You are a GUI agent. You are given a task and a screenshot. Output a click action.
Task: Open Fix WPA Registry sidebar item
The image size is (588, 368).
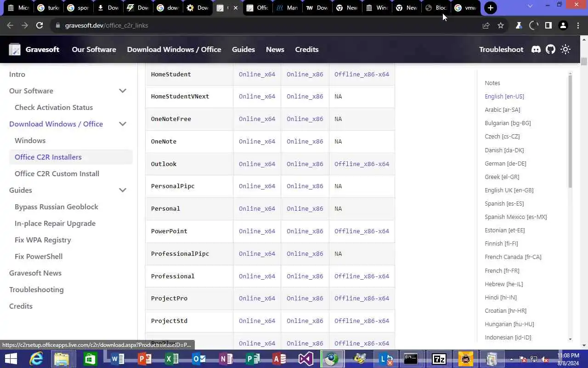pyautogui.click(x=43, y=240)
